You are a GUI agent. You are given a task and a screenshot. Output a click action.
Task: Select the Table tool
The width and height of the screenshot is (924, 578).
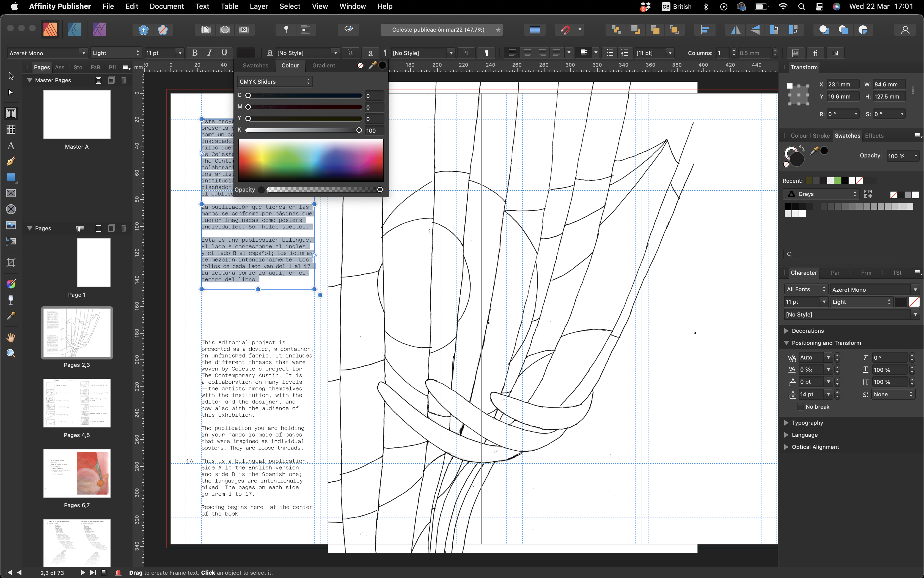(11, 130)
